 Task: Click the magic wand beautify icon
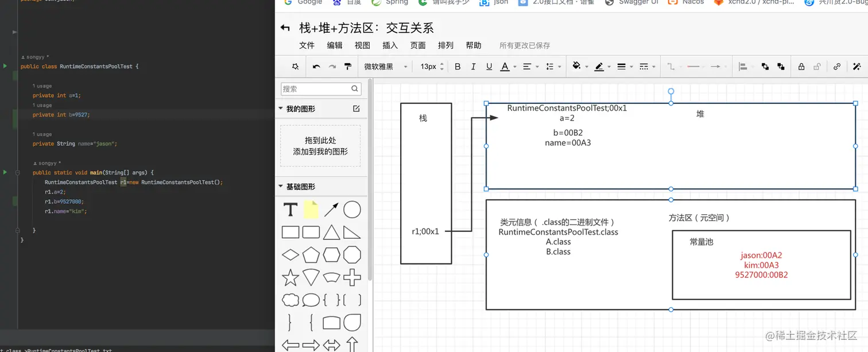pyautogui.click(x=857, y=67)
